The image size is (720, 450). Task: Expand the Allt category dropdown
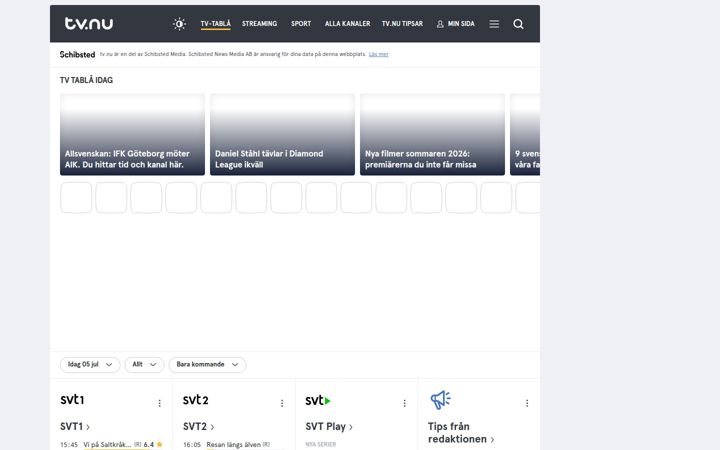coord(144,365)
